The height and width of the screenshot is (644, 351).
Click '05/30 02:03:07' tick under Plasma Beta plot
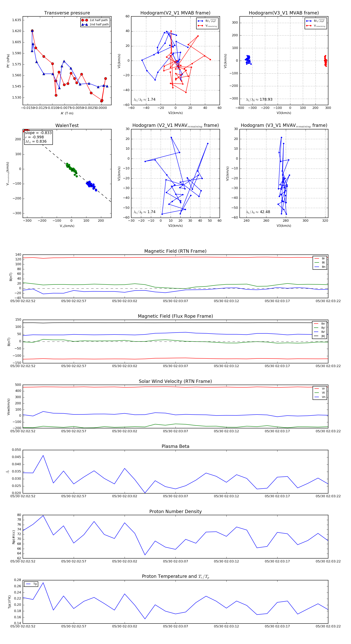pos(175,496)
